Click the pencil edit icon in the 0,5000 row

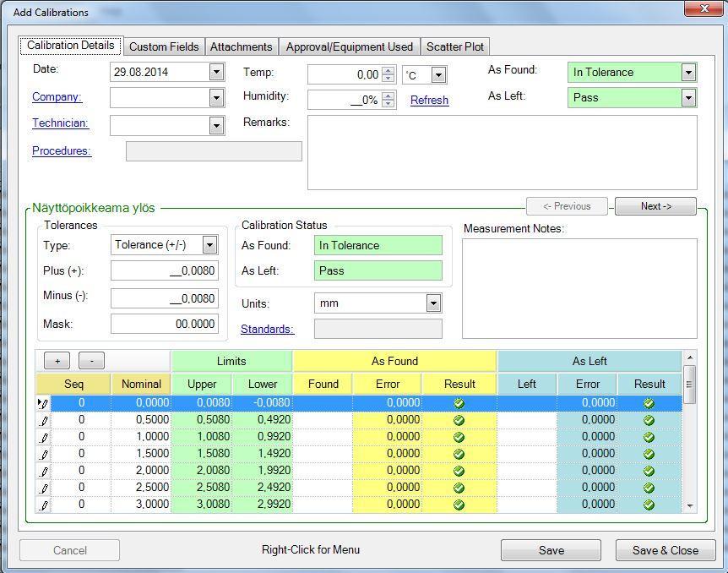click(44, 421)
